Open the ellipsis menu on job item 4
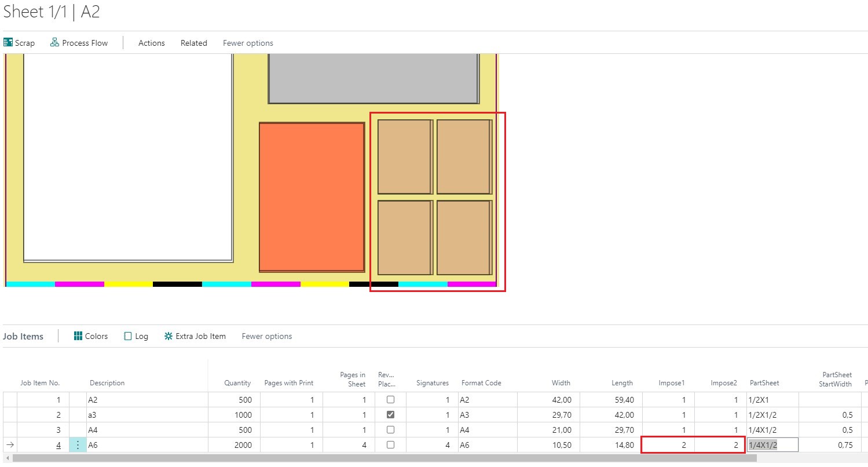 (x=77, y=444)
